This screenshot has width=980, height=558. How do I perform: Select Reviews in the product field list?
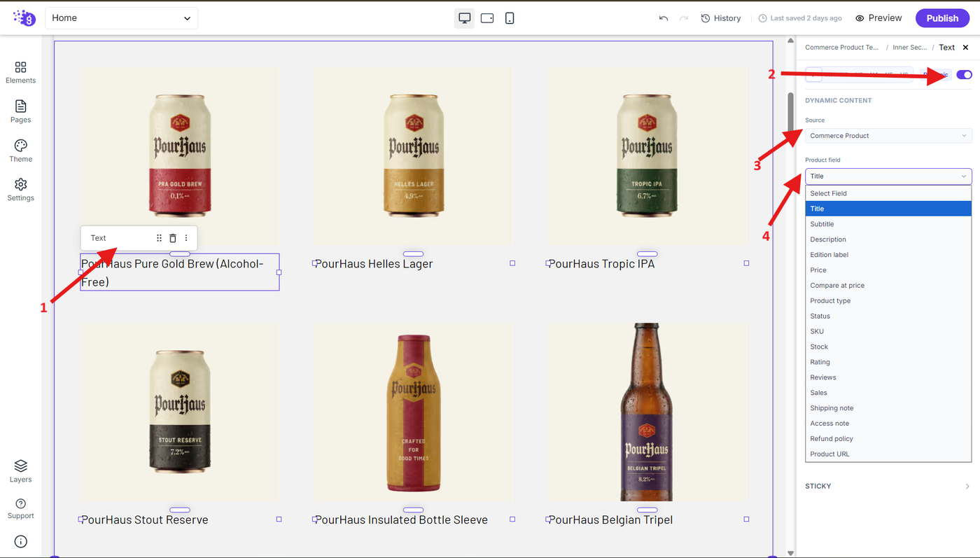point(888,377)
